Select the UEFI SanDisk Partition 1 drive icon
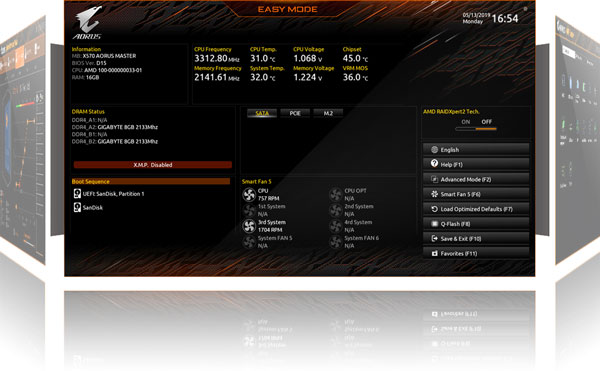The image size is (600, 371). click(x=77, y=194)
